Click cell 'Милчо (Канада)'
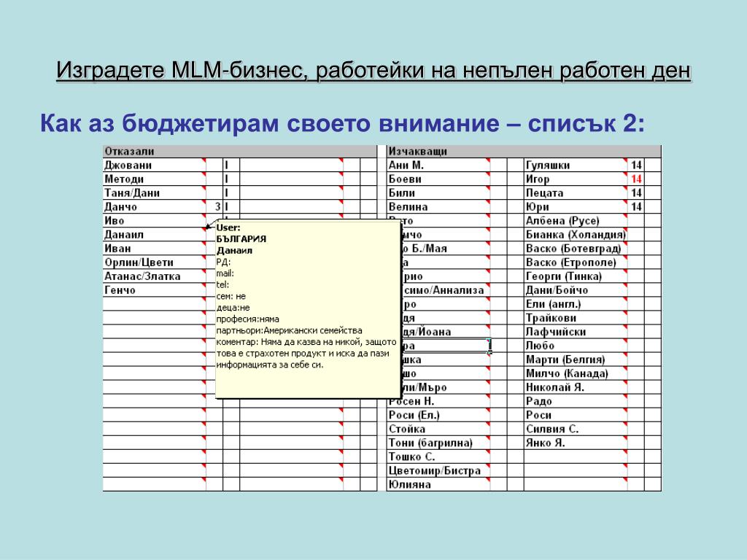This screenshot has width=747, height=560. click(576, 373)
